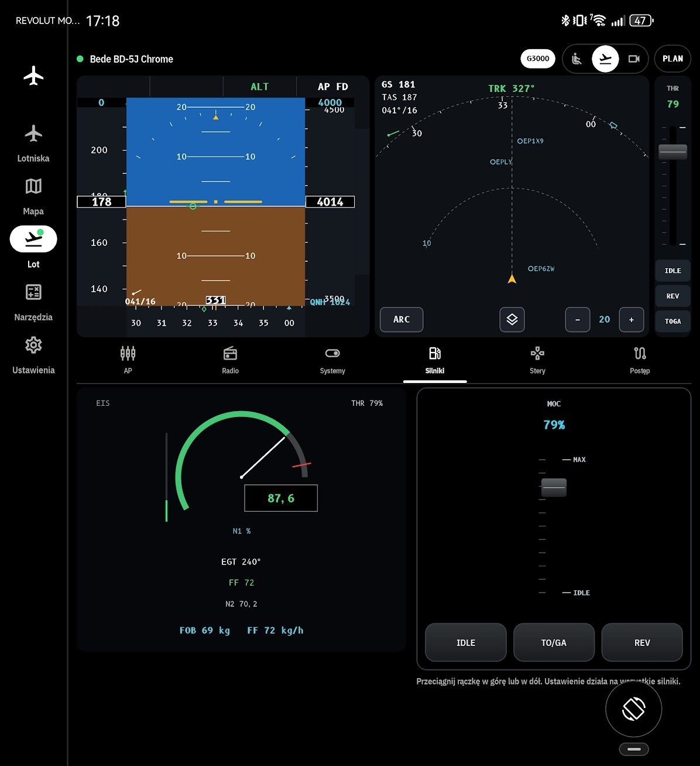The width and height of the screenshot is (700, 766).
Task: Toggle the G3000 avionics pill
Action: coord(538,59)
